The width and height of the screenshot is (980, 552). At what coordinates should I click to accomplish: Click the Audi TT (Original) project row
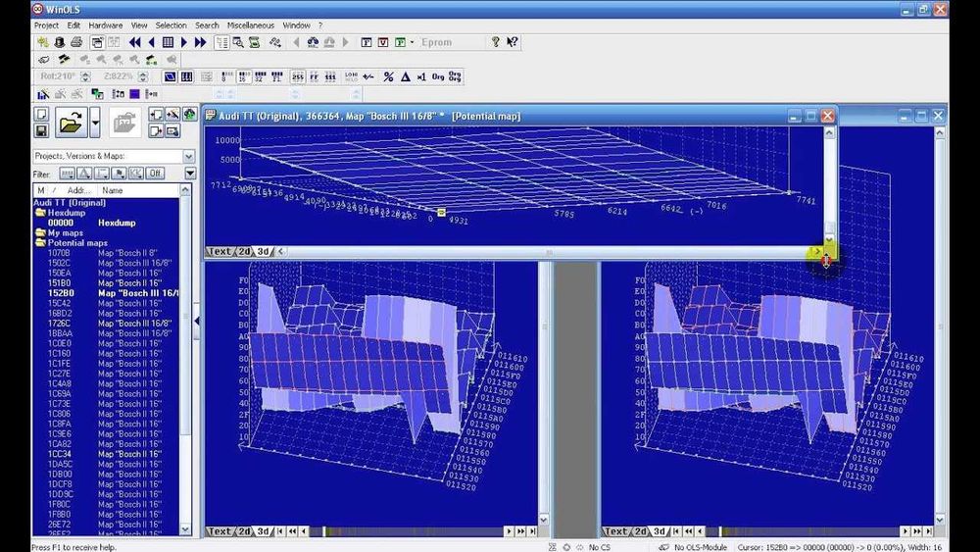(x=106, y=203)
